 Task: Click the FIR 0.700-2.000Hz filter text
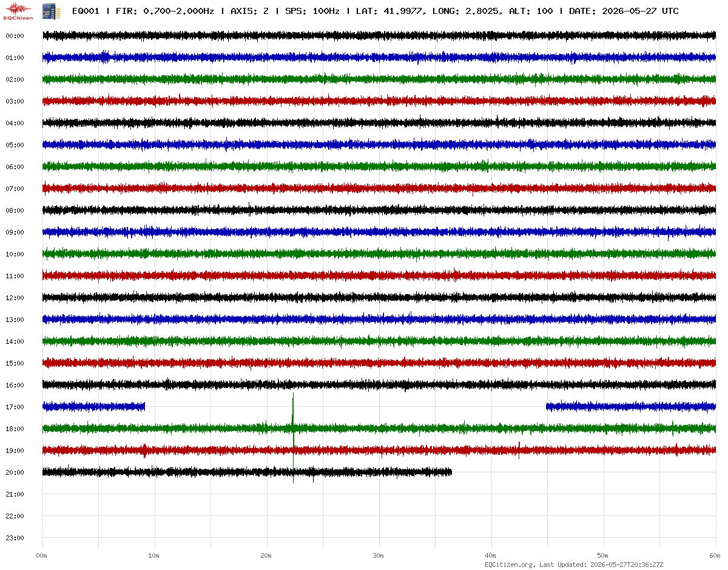pyautogui.click(x=164, y=11)
